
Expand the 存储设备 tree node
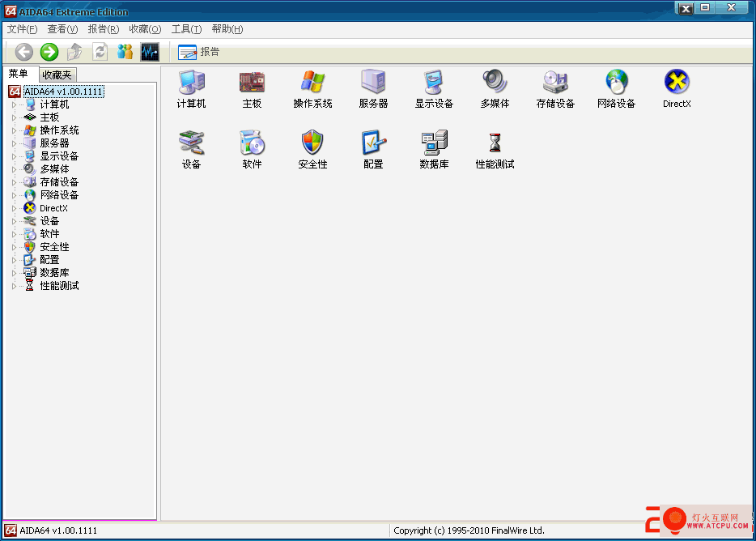point(14,182)
